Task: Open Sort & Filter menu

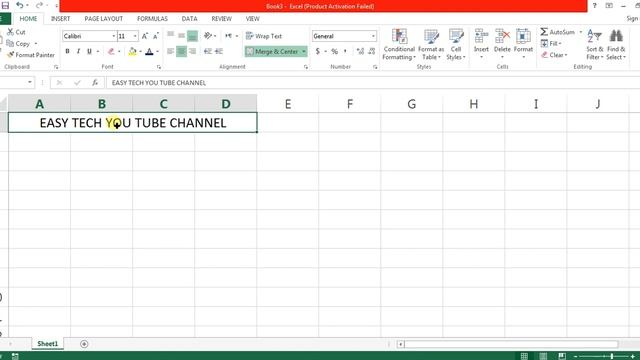Action: pyautogui.click(x=594, y=44)
